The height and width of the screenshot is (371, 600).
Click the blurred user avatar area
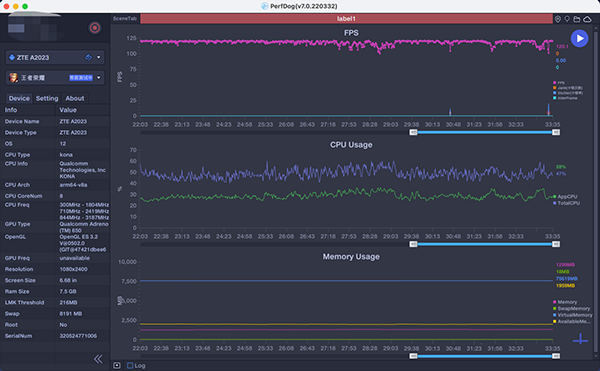[33, 28]
